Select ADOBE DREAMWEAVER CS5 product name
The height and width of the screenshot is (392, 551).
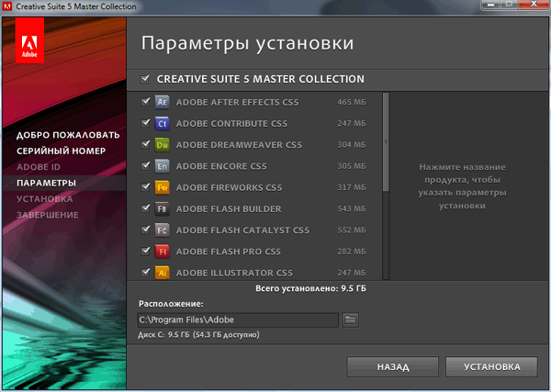[x=239, y=145]
